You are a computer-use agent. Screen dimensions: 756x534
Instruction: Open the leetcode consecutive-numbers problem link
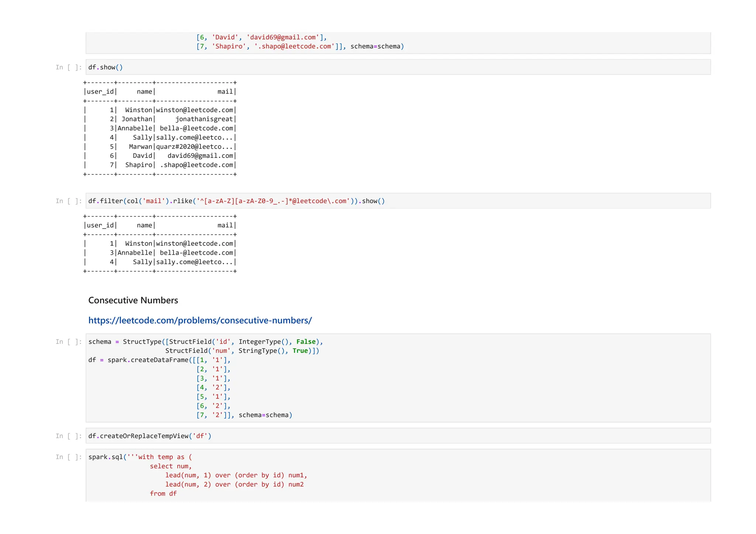200,320
